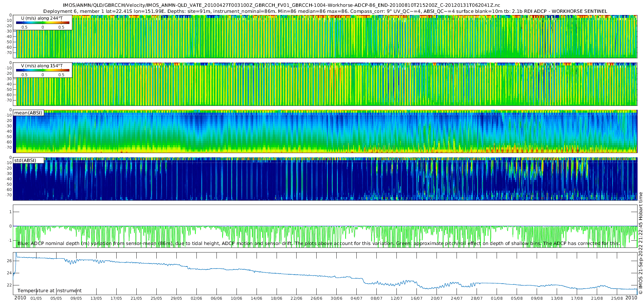Click the '24' tick on the temperature axis
Image resolution: width=644 pixels, height=304 pixels.
click(9, 273)
